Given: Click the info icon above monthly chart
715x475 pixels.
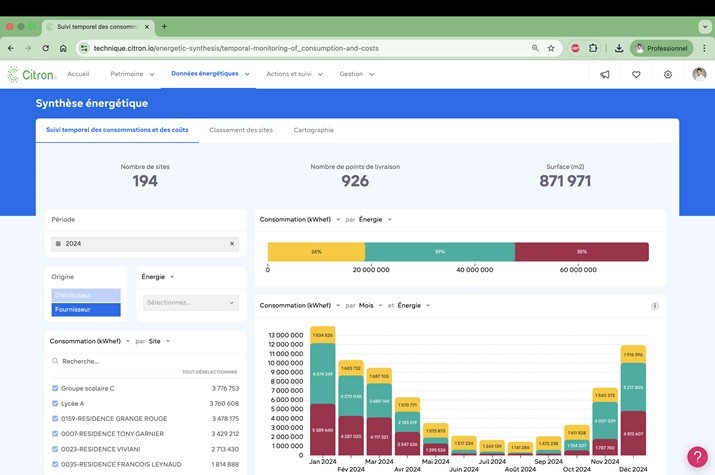Looking at the screenshot, I should (x=655, y=306).
